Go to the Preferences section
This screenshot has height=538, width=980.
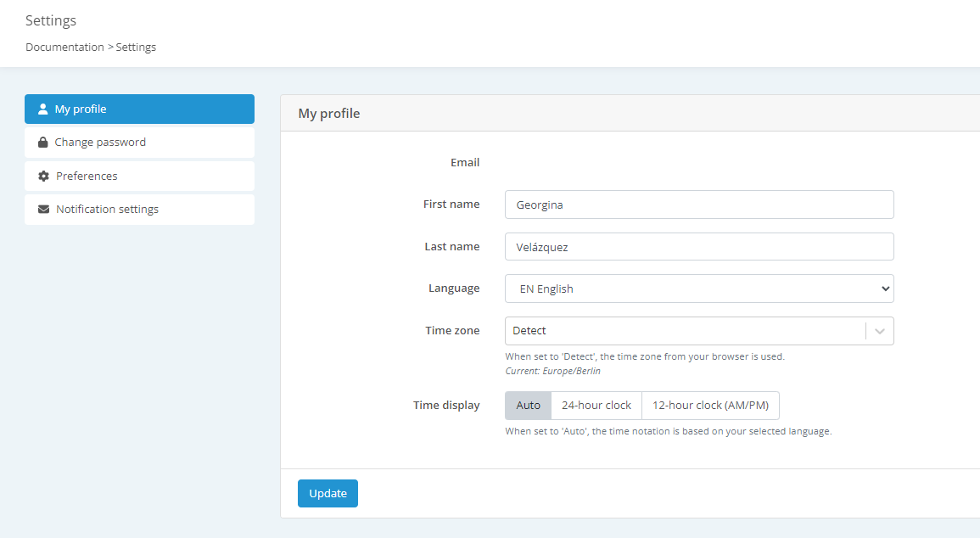point(88,176)
